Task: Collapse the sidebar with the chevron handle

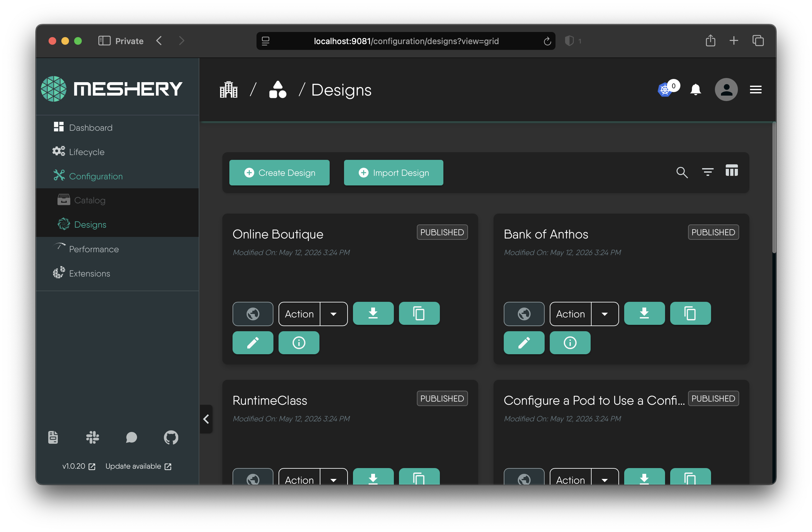Action: 206,419
